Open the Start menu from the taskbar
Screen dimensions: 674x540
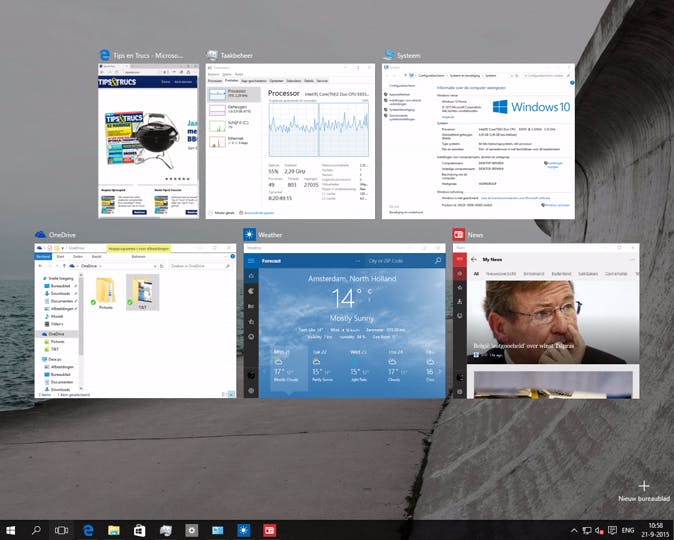pyautogui.click(x=10, y=530)
